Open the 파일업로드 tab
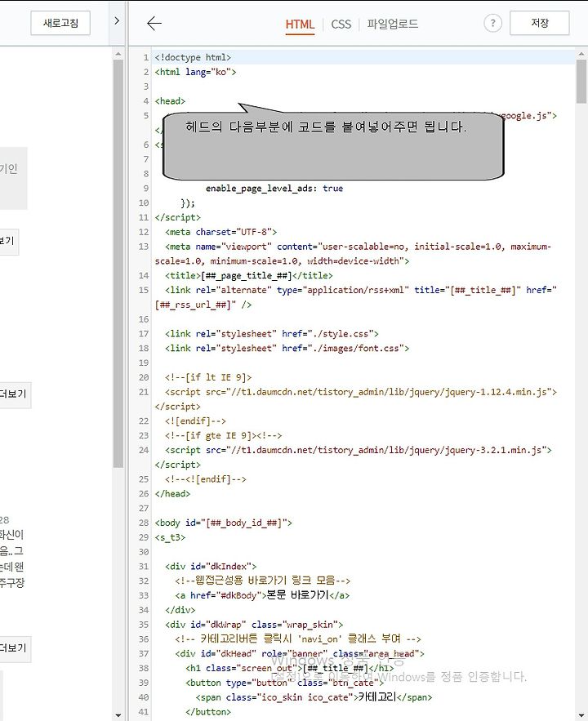 tap(392, 24)
